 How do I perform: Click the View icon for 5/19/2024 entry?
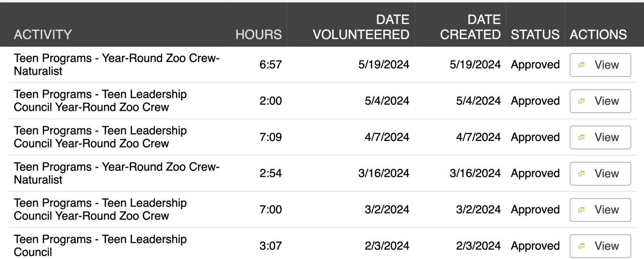click(582, 65)
